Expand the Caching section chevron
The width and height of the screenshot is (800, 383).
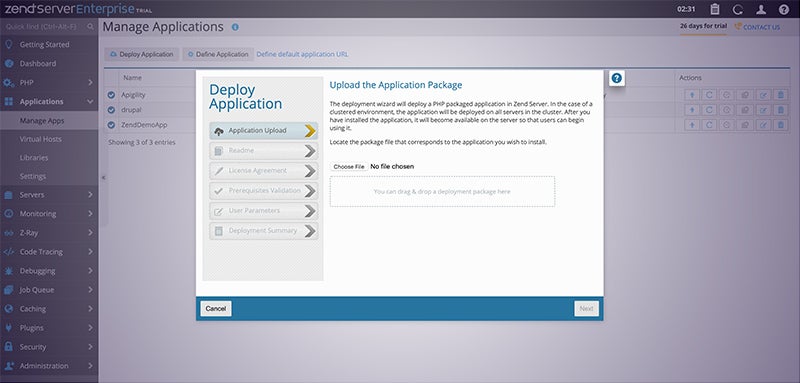(90, 309)
